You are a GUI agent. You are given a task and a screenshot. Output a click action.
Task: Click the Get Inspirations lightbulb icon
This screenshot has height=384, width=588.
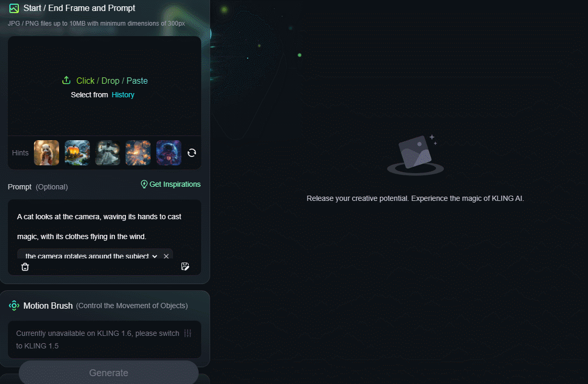(x=144, y=184)
